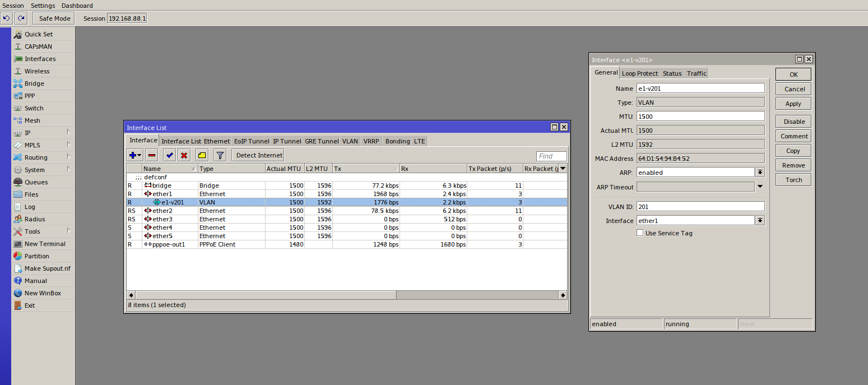Click the funnel filter button
This screenshot has height=385, width=868.
pyautogui.click(x=220, y=155)
